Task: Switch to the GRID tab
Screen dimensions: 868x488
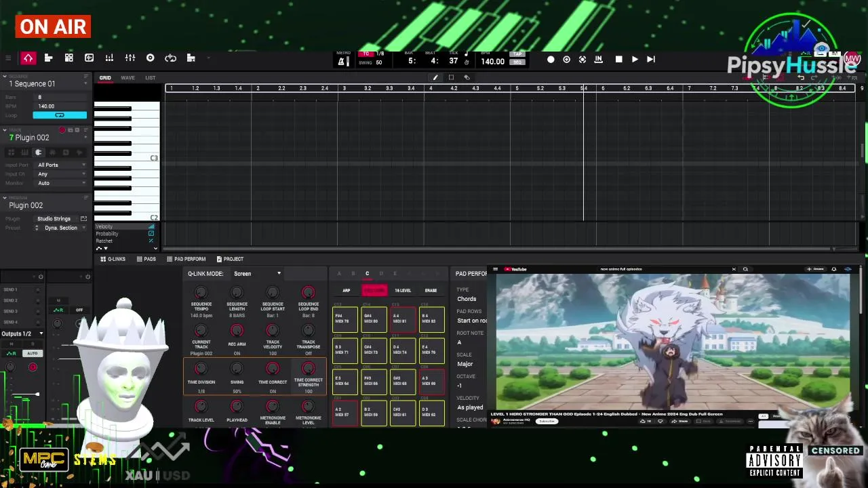Action: [x=105, y=78]
